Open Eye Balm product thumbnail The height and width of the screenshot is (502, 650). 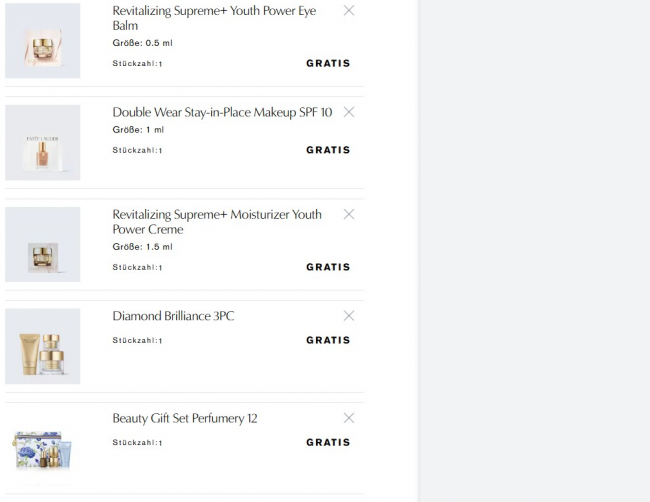[42, 41]
